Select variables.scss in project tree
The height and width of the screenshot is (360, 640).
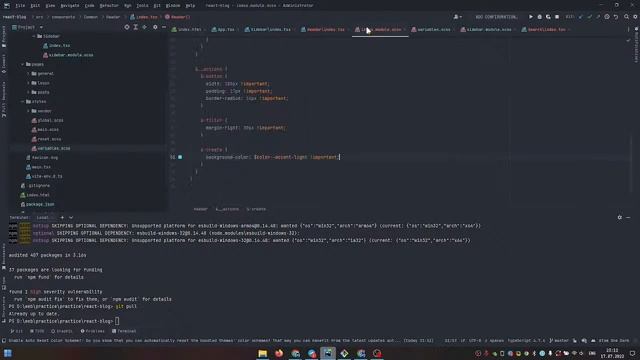tap(51, 149)
